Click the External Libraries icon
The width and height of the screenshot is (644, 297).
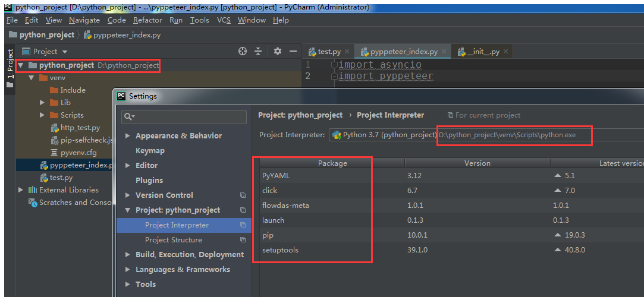33,190
